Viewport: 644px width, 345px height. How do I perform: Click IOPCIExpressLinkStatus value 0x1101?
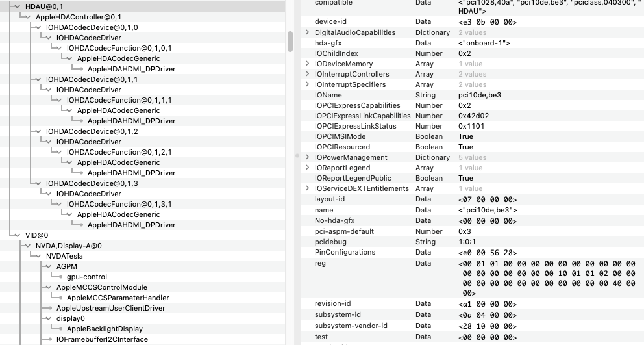click(471, 126)
